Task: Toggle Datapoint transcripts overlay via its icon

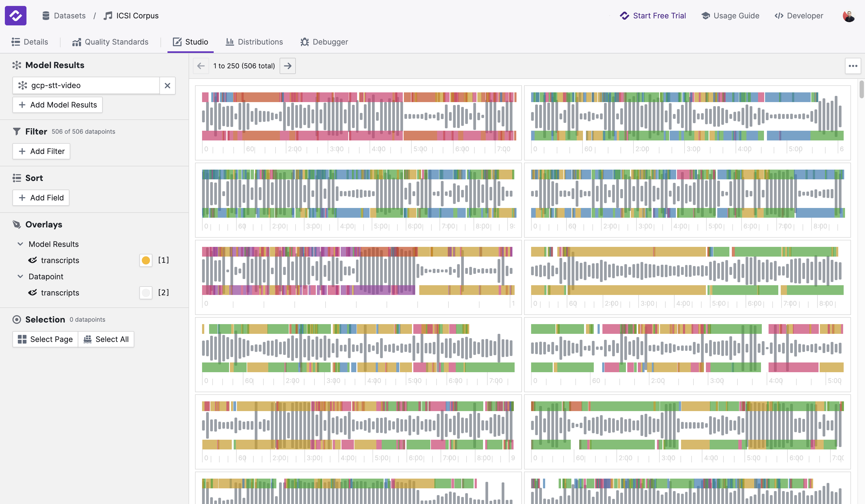Action: (33, 293)
